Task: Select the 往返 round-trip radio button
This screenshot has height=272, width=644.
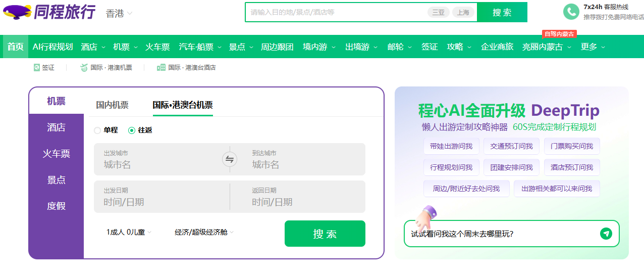Action: tap(132, 130)
